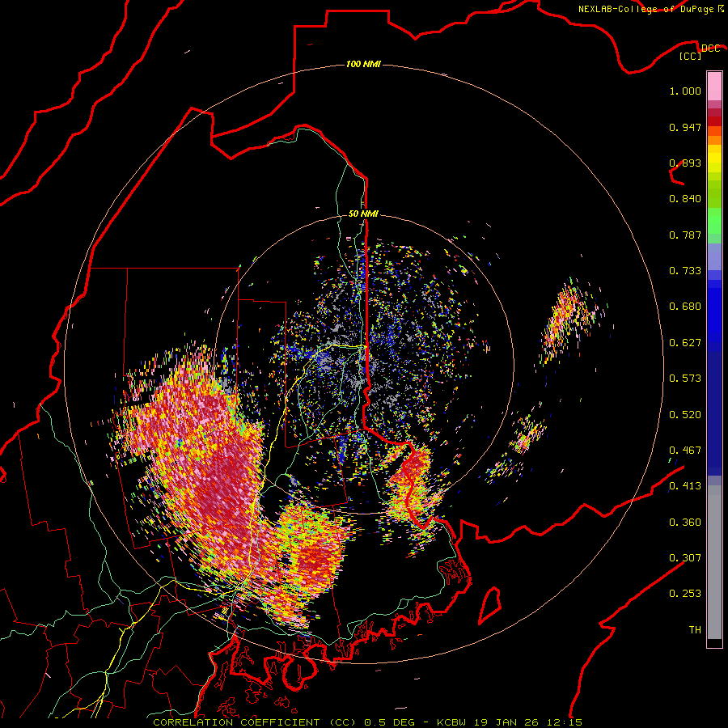Click the bright green segment of the color bar
The image size is (728, 728).
point(714,221)
